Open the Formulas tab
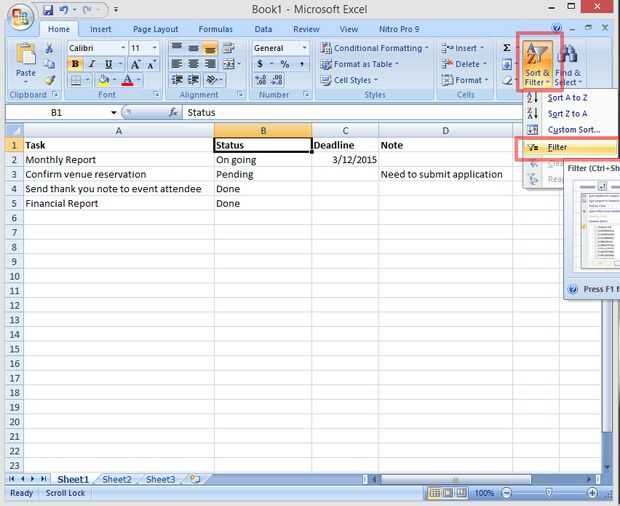Screen dimensions: 620x506 pyautogui.click(x=215, y=29)
